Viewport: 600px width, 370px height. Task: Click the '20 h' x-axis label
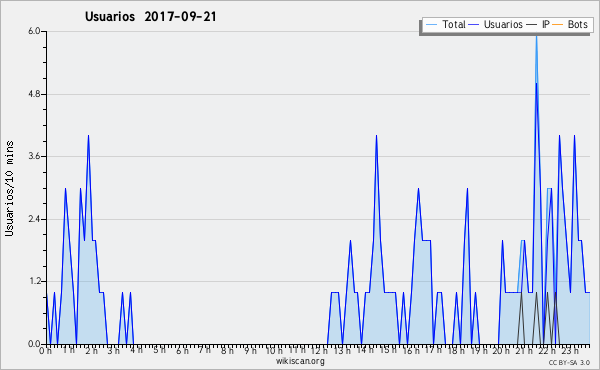501,351
